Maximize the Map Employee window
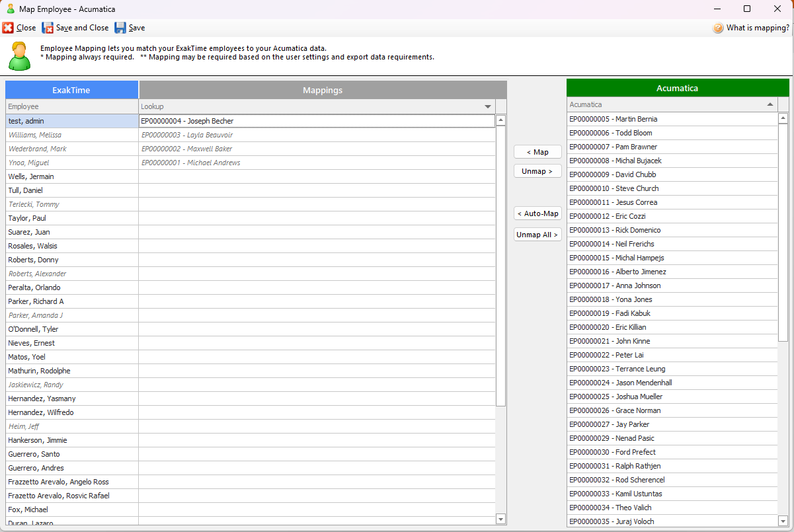The width and height of the screenshot is (794, 532). tap(747, 9)
